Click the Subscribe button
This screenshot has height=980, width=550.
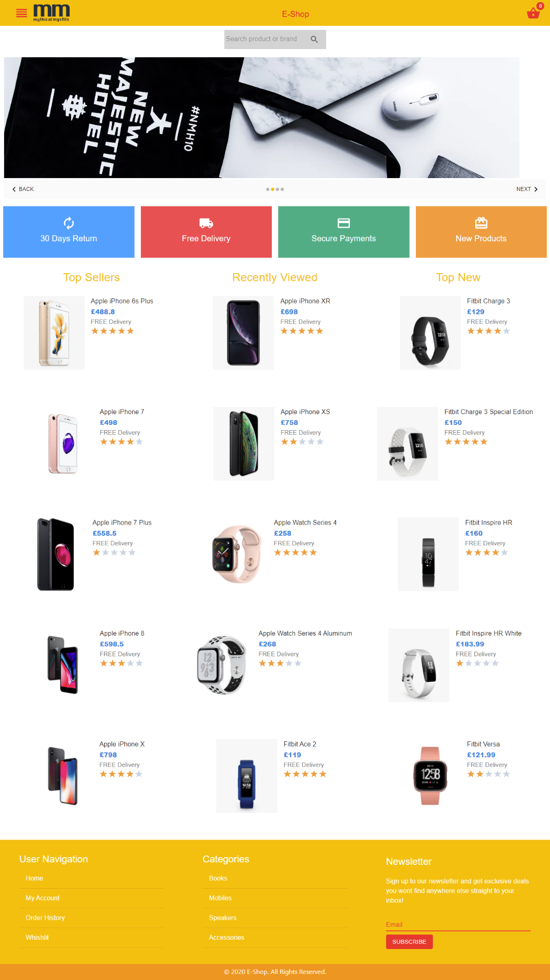409,942
